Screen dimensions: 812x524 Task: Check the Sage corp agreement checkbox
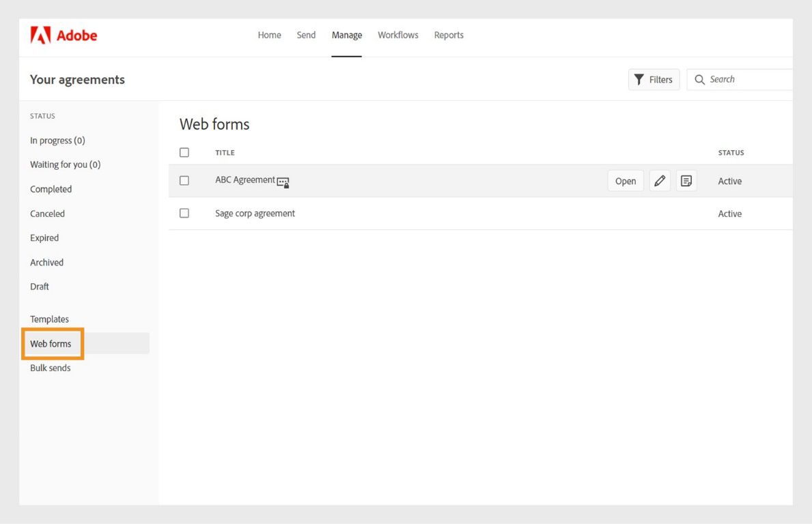point(184,214)
